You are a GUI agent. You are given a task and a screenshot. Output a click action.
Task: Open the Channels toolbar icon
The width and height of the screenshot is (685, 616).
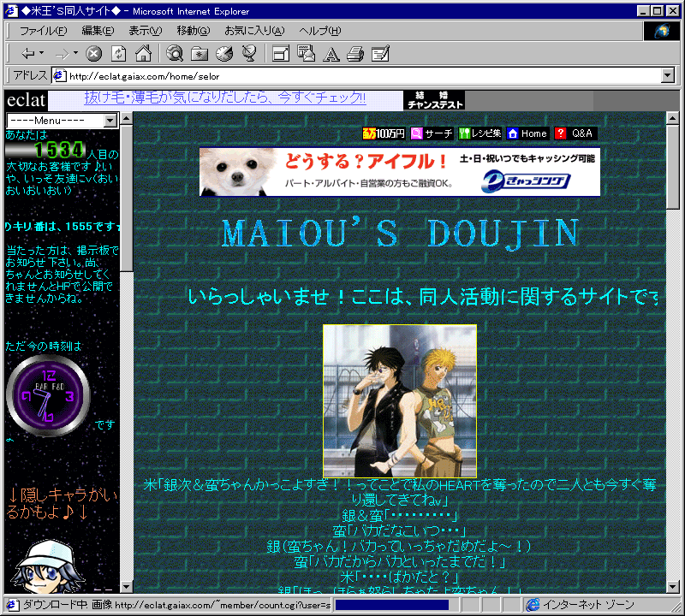pos(249,54)
